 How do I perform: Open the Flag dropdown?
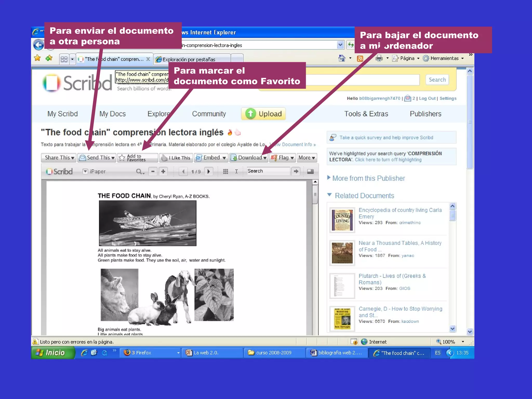pos(282,158)
